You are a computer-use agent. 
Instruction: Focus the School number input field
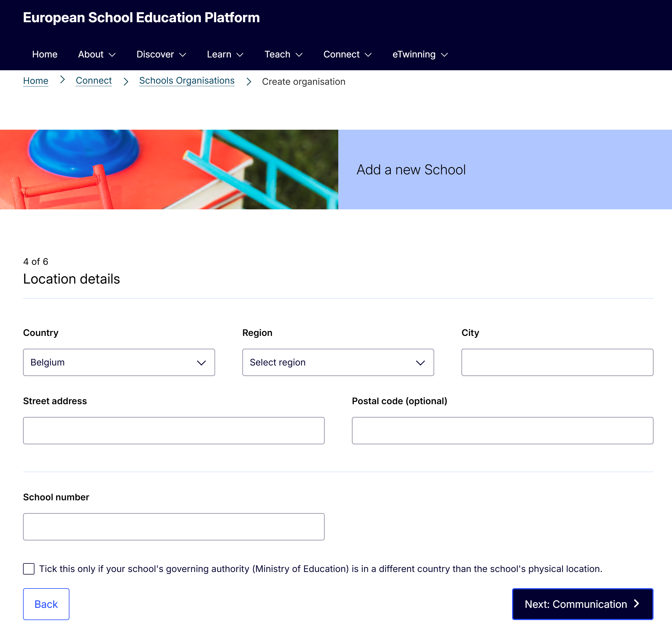(174, 526)
